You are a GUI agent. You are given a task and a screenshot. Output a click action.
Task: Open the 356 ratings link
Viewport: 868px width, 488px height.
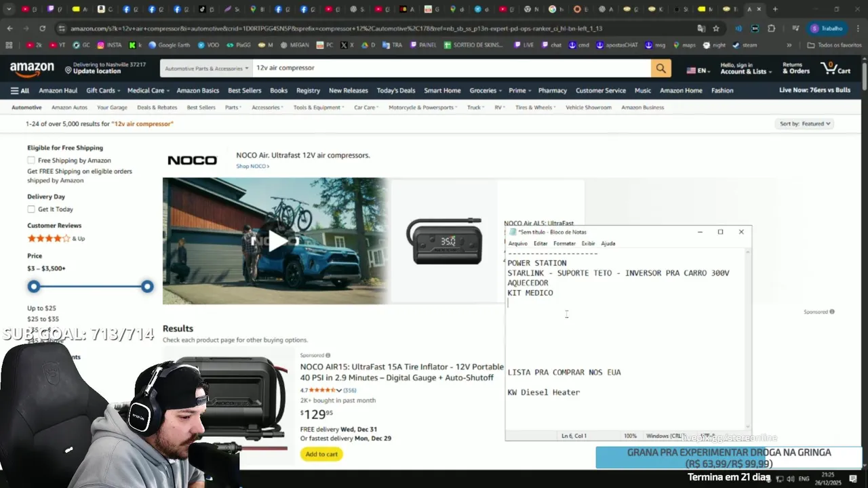click(349, 390)
